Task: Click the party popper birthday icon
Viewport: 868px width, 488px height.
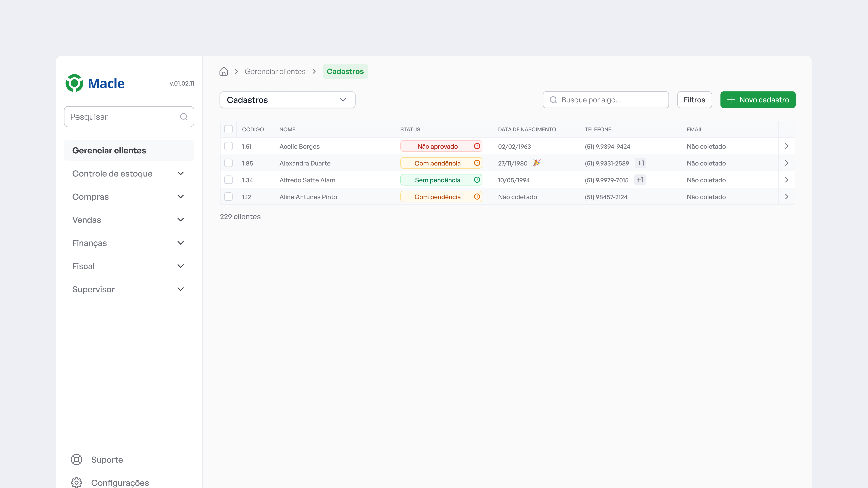Action: click(x=537, y=163)
